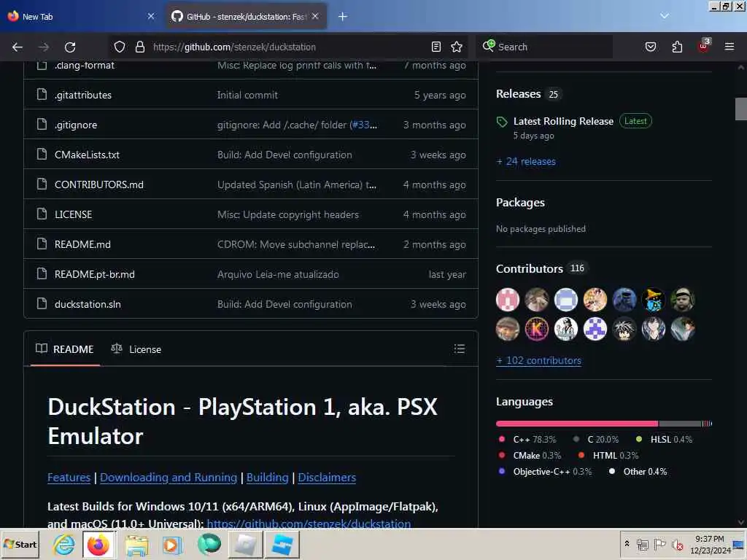
Task: Open tracking protection shield icon
Action: 120,47
